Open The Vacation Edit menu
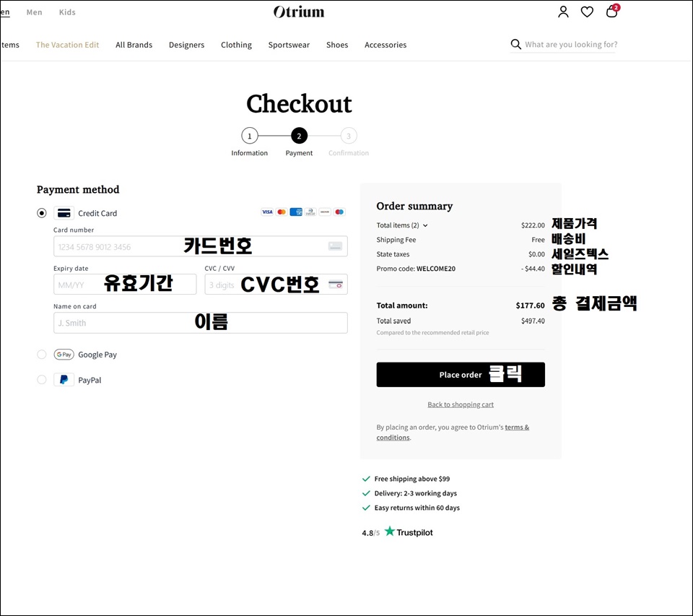The image size is (693, 616). coord(67,45)
